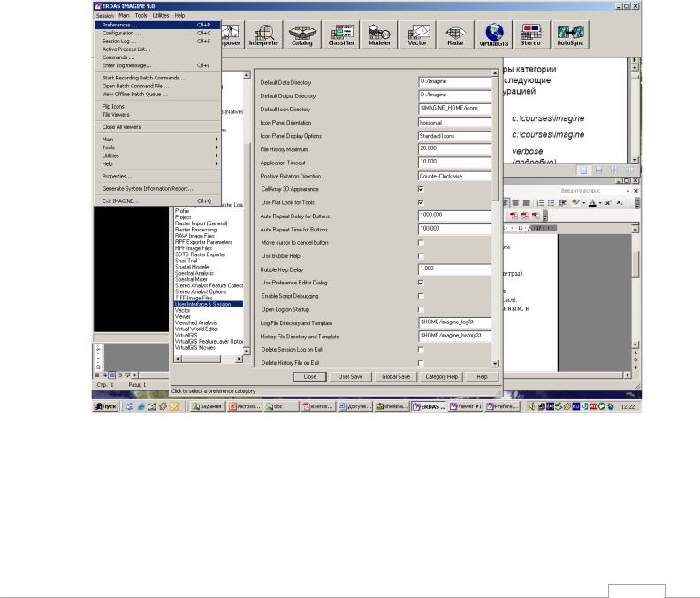Open the Stereo icon
Image resolution: width=700 pixels, height=598 pixels.
[x=531, y=34]
